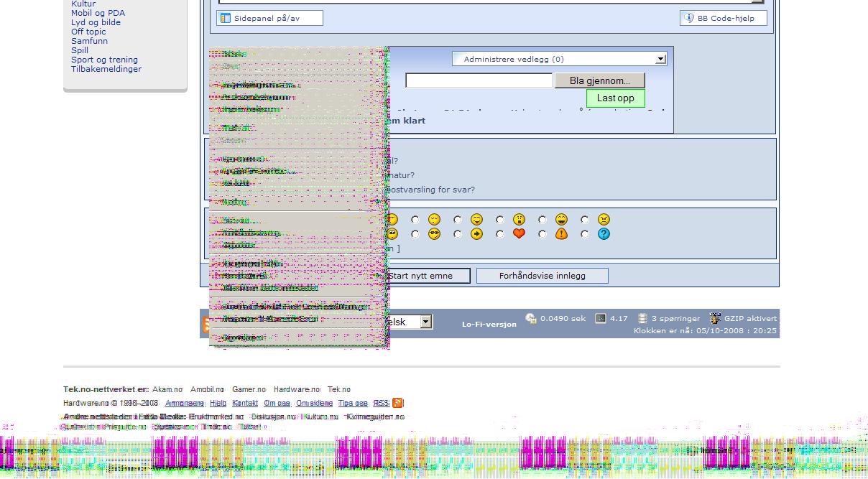The width and height of the screenshot is (868, 479).
Task: Open the language selector dropdown in footer bar
Action: (410, 322)
